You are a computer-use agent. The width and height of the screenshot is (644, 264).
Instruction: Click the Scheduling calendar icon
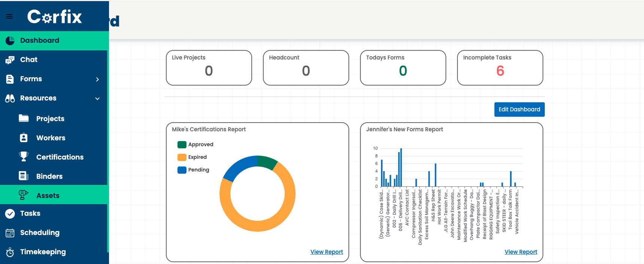click(10, 233)
